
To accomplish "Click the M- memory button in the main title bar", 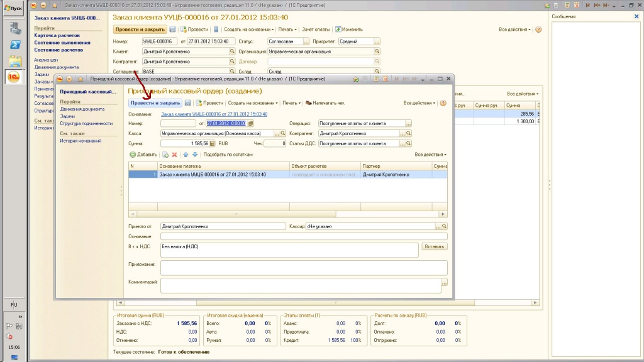I will pyautogui.click(x=606, y=5).
